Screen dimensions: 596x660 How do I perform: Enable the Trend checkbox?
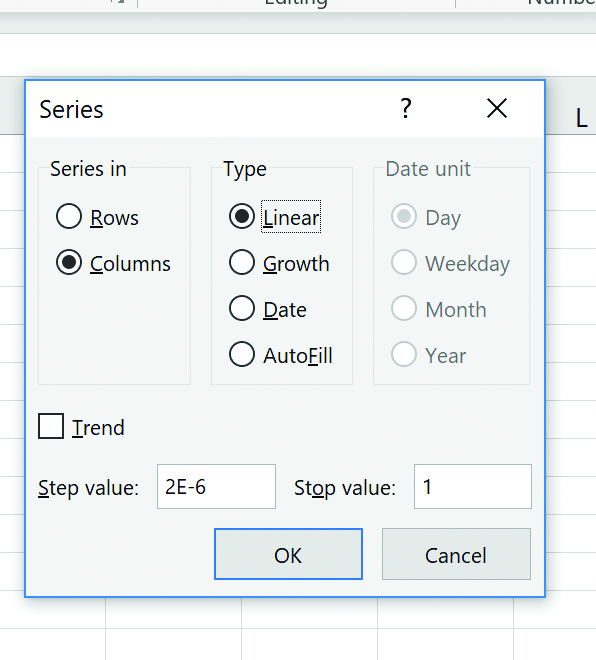click(x=51, y=426)
